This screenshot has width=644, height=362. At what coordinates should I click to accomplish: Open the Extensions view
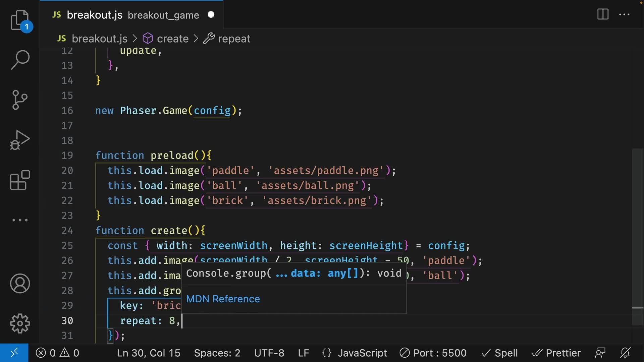tap(20, 180)
